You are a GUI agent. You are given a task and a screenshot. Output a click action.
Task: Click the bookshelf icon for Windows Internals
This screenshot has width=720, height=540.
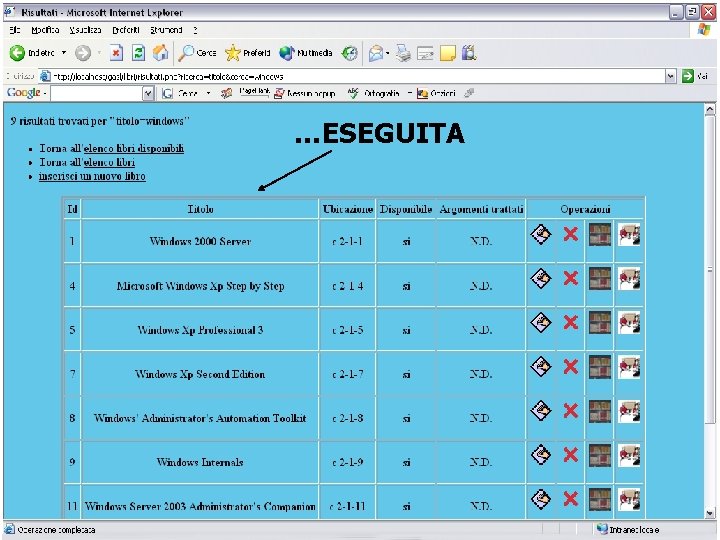(x=600, y=455)
